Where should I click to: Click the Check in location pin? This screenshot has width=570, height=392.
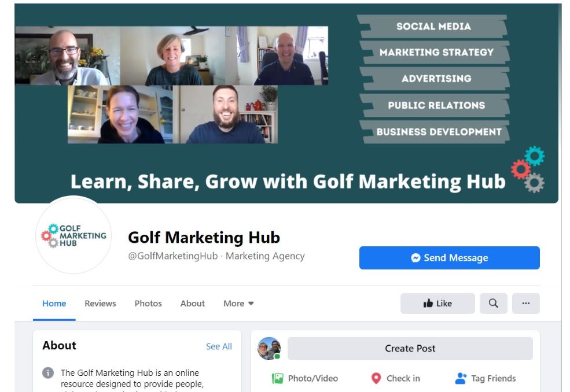pos(376,379)
